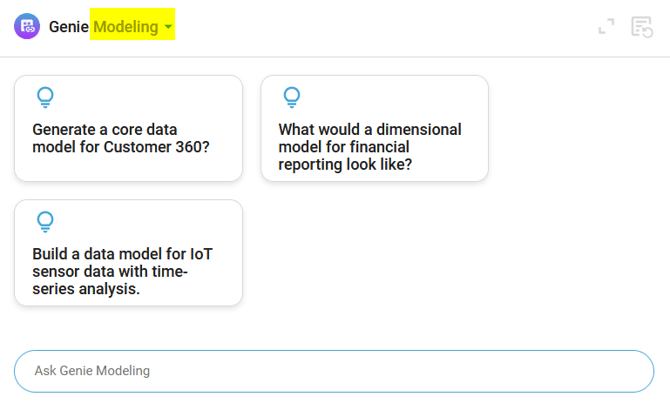Viewport: 670px width, 410px height.
Task: Click the lightbulb on the IoT sensor card
Action: pos(45,221)
